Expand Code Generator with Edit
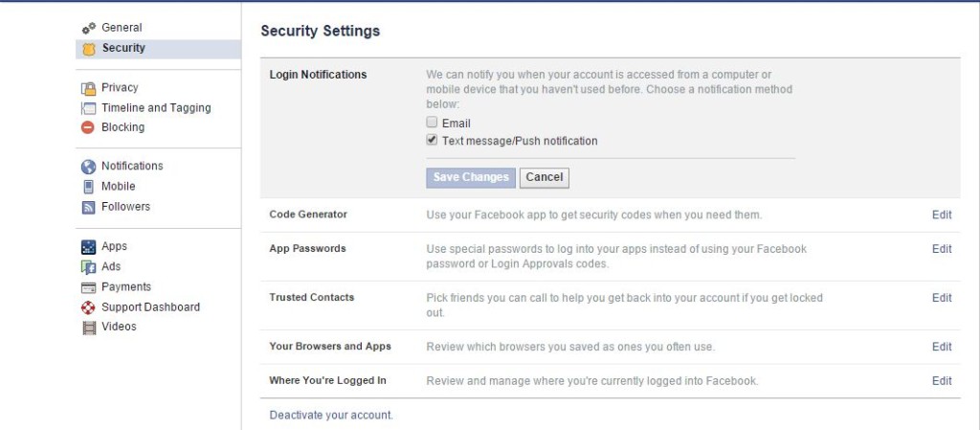The width and height of the screenshot is (980, 430). click(942, 215)
